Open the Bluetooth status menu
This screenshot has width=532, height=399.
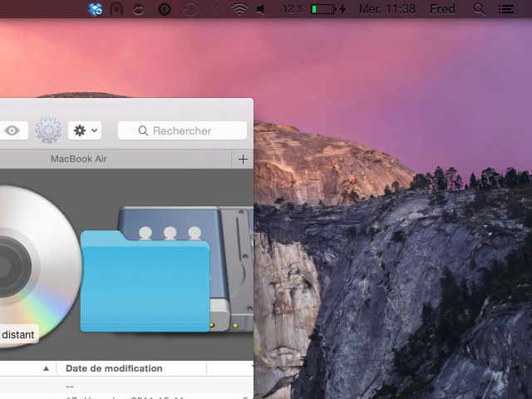click(x=214, y=9)
